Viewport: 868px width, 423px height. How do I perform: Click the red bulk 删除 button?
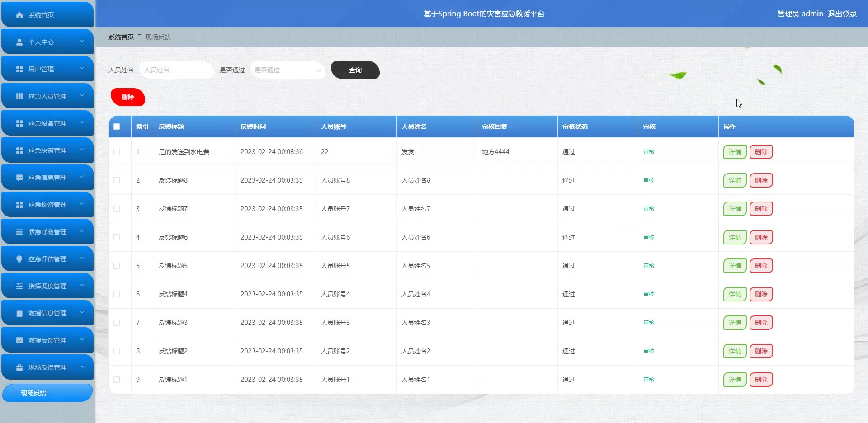click(128, 97)
